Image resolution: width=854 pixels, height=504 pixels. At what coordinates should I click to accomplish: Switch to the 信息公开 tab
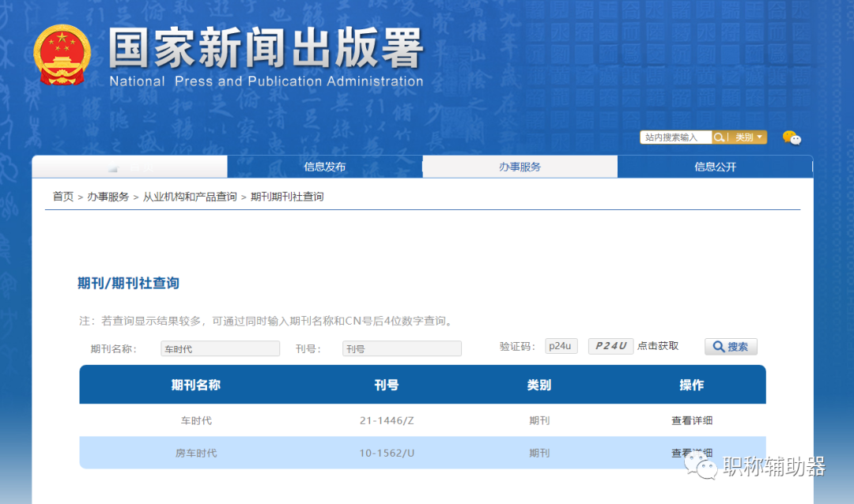(715, 166)
